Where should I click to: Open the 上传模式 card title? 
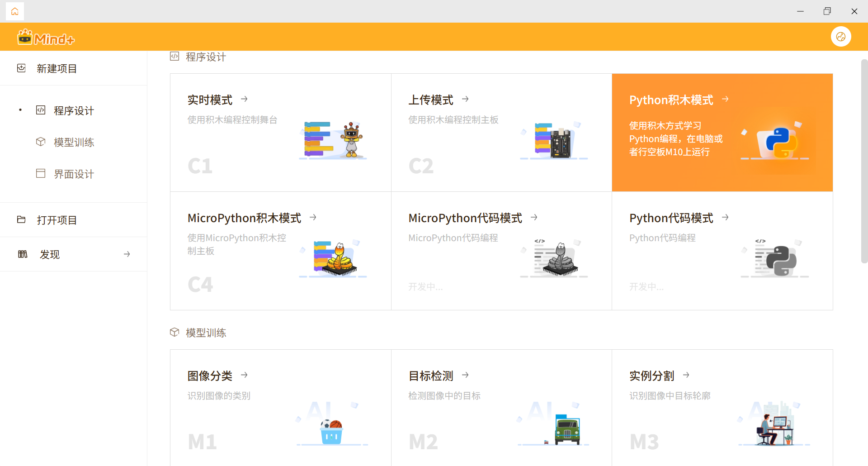(430, 100)
